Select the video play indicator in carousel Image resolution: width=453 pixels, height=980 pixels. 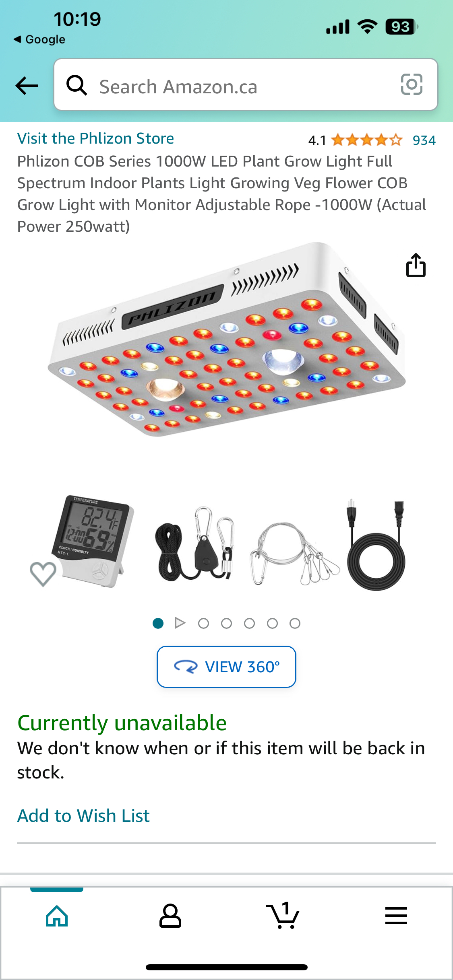click(180, 623)
